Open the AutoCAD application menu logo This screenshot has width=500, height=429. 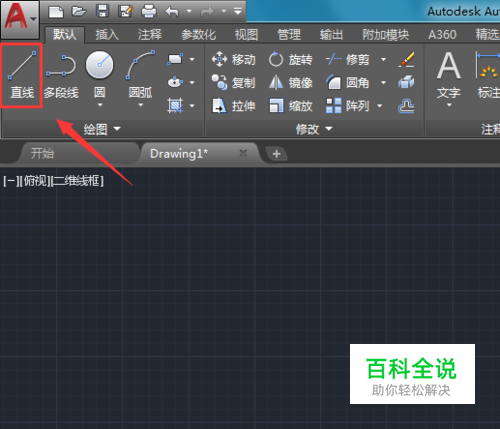[x=16, y=16]
